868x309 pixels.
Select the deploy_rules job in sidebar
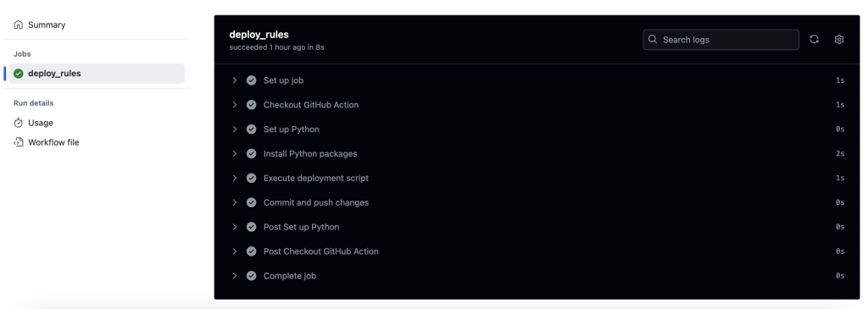pos(97,74)
